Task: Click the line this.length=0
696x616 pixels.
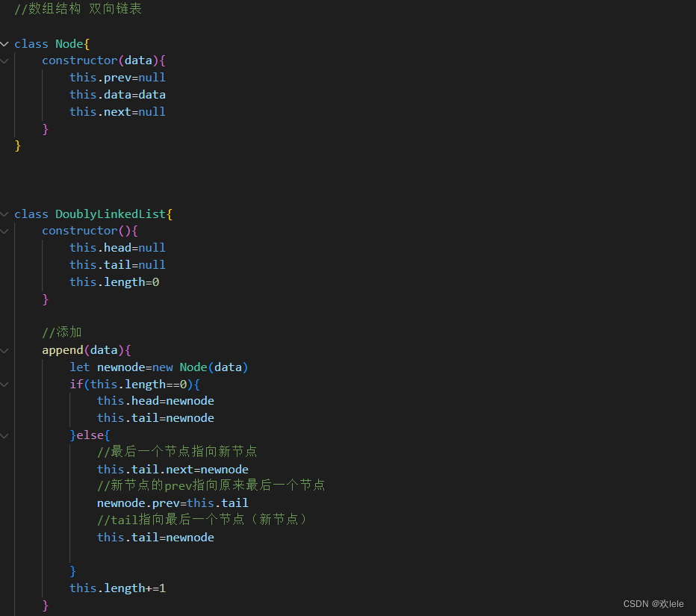Action: tap(114, 282)
